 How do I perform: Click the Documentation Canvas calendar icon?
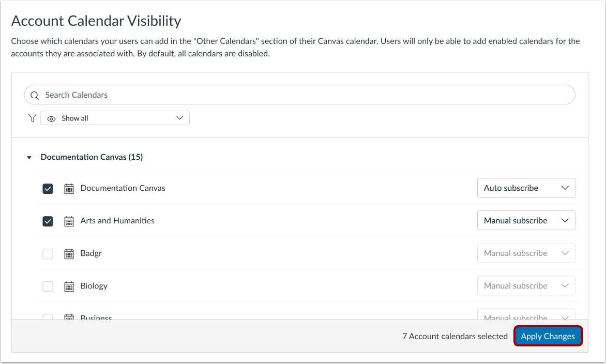pyautogui.click(x=69, y=189)
